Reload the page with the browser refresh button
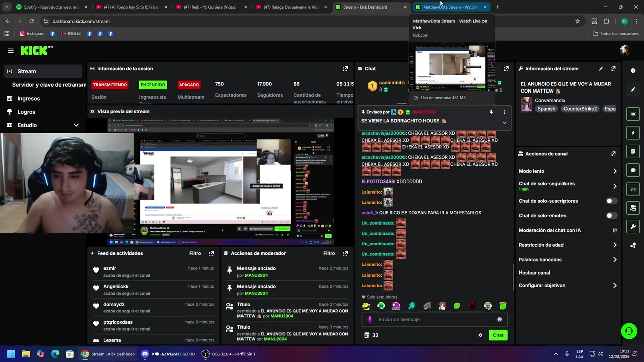644x362 pixels. pyautogui.click(x=31, y=21)
